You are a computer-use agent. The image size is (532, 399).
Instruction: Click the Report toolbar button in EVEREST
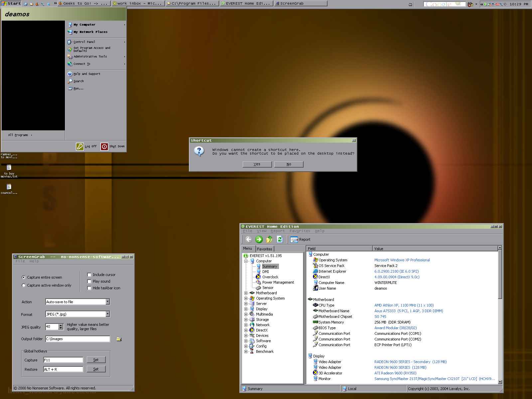[x=300, y=239]
